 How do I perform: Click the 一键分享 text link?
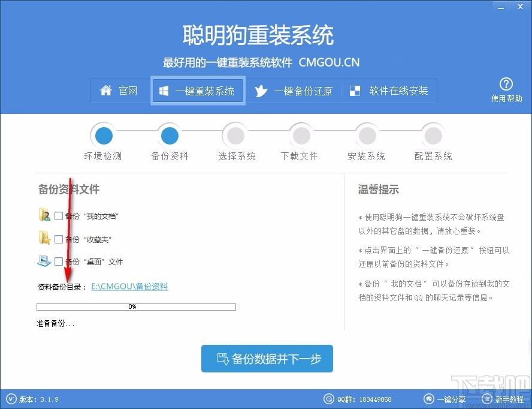click(451, 399)
